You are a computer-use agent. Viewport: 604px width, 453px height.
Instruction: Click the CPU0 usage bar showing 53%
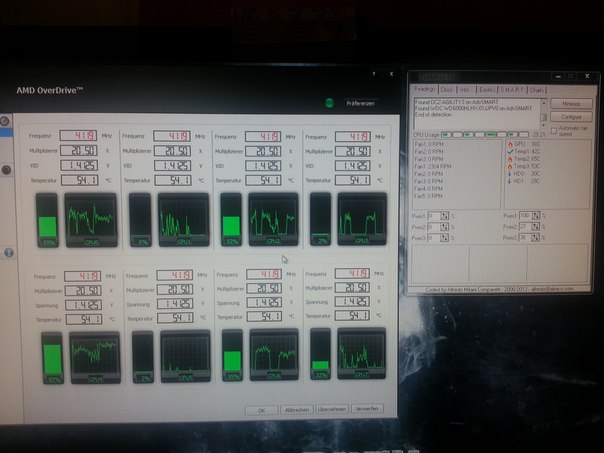[48, 220]
